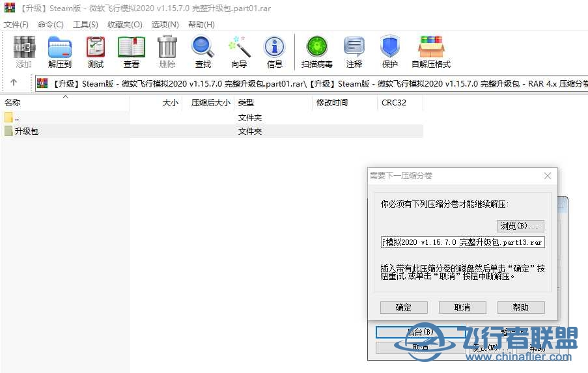Sort by 名称 column header
Image resolution: width=588 pixels, height=373 pixels.
(x=65, y=102)
